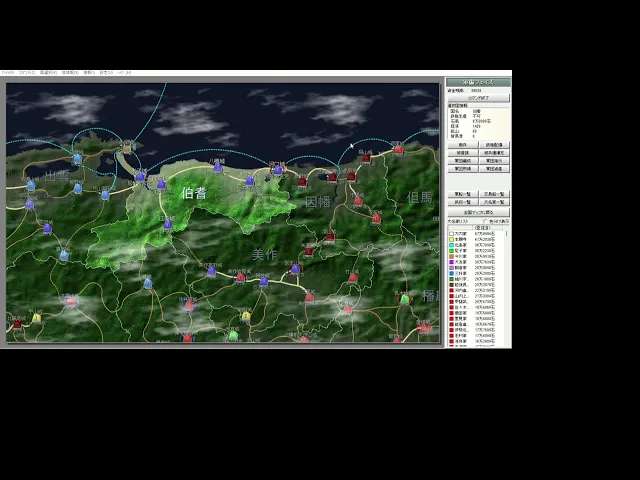Toggle the 色分け表示 checkbox

[486, 221]
